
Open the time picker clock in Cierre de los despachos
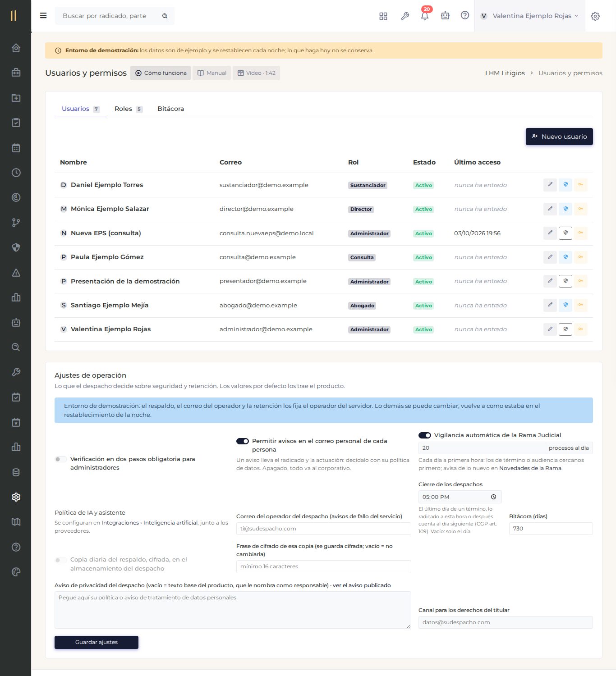(493, 497)
